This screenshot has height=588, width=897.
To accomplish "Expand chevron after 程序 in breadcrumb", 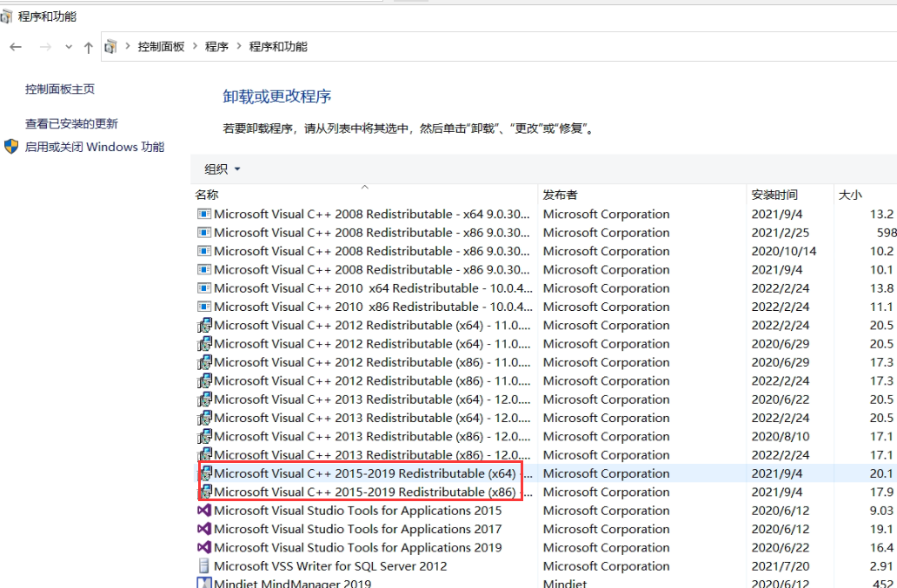I will coord(239,47).
